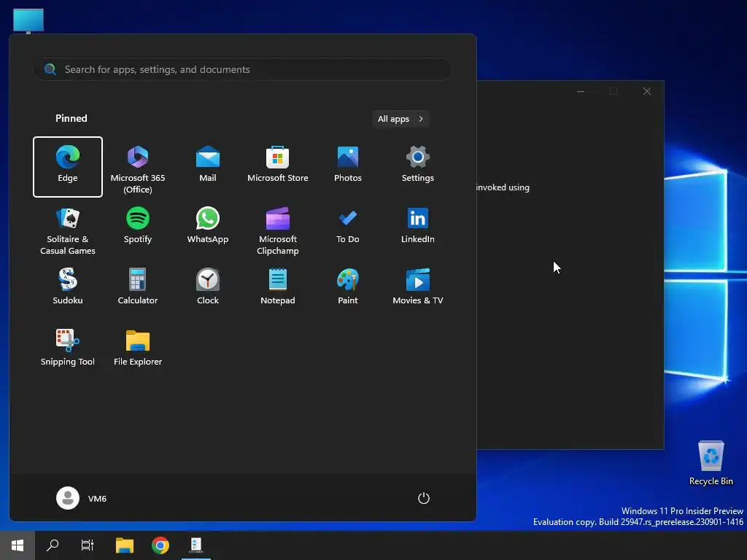Open Settings from the Start menu

[x=418, y=167]
